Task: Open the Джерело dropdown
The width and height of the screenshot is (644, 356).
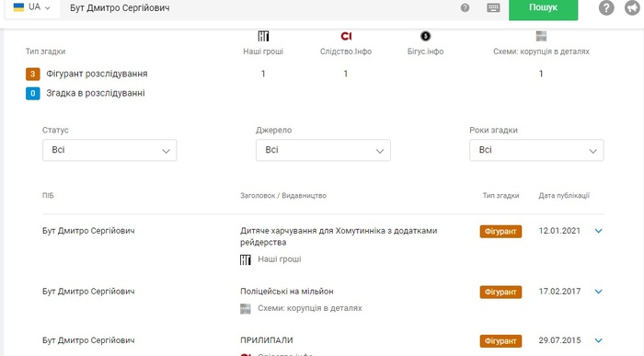Action: [x=323, y=150]
